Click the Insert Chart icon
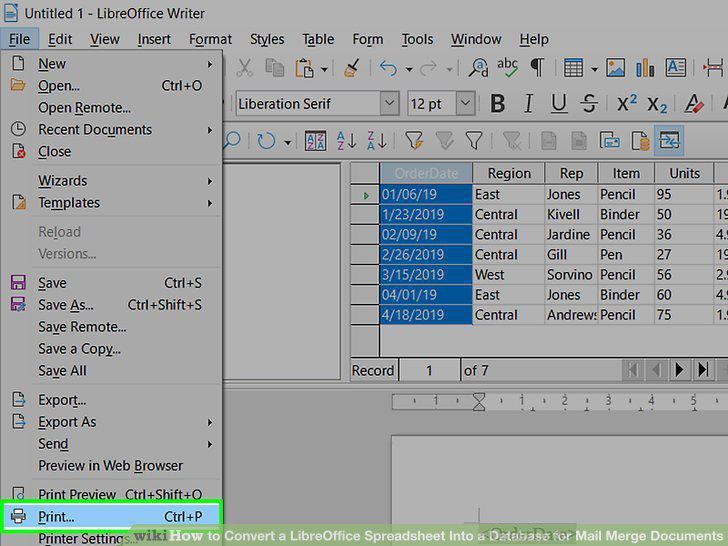The height and width of the screenshot is (546, 728). 645,68
